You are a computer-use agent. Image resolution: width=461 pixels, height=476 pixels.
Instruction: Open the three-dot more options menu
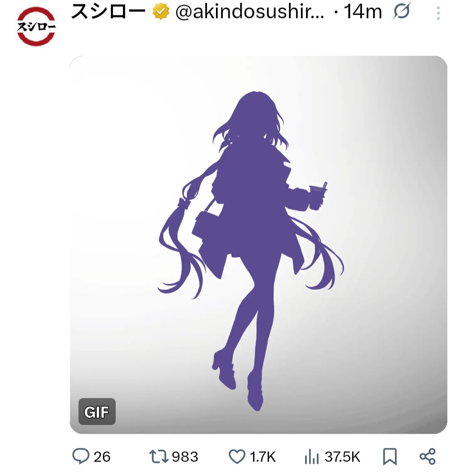pos(438,13)
